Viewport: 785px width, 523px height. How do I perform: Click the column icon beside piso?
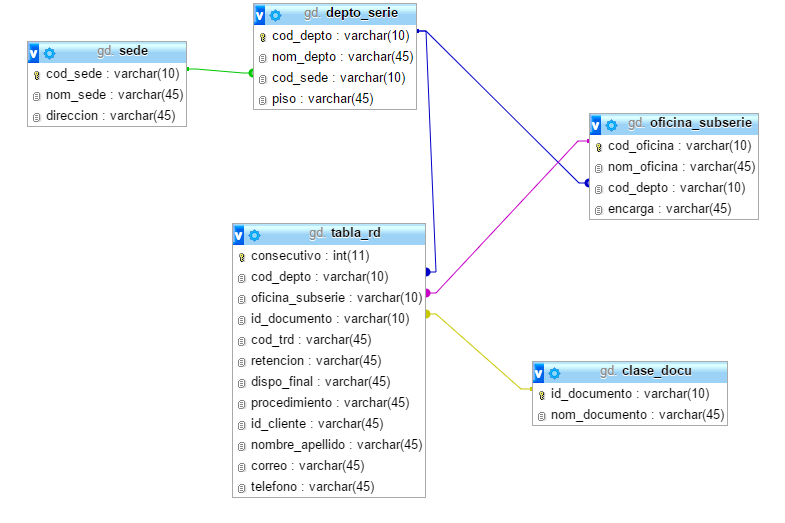(x=262, y=101)
